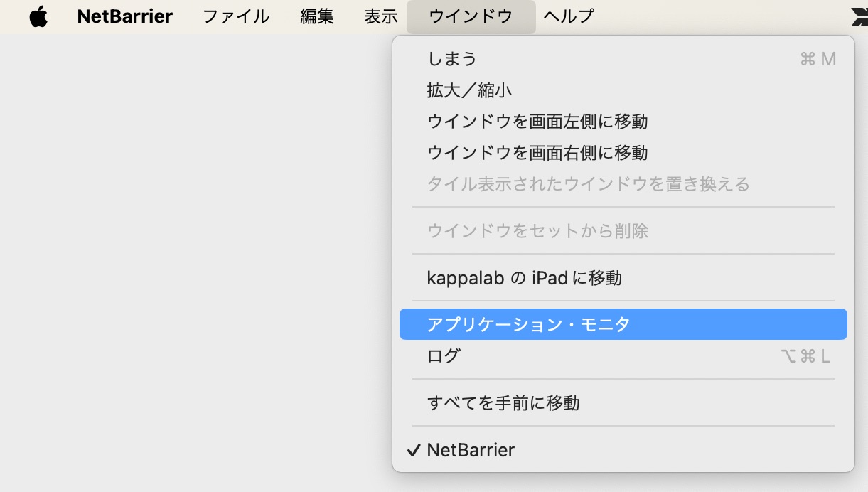The height and width of the screenshot is (492, 868).
Task: Close the ウインドウ menu in menu bar
Action: coord(471,16)
